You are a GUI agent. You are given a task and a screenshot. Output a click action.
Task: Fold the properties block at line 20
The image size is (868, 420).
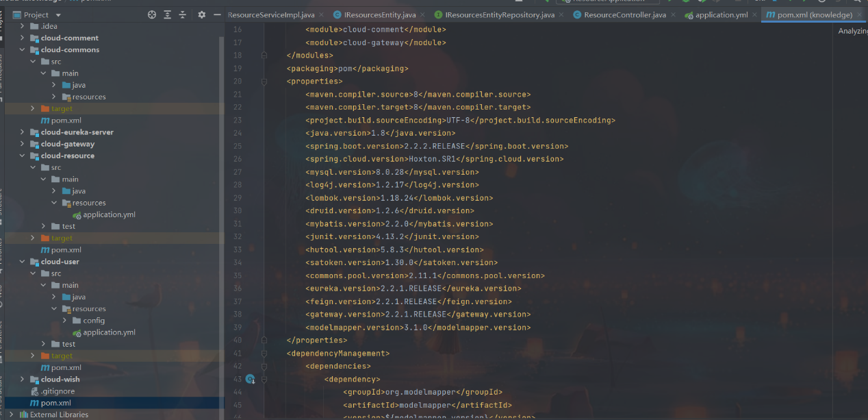coord(264,82)
